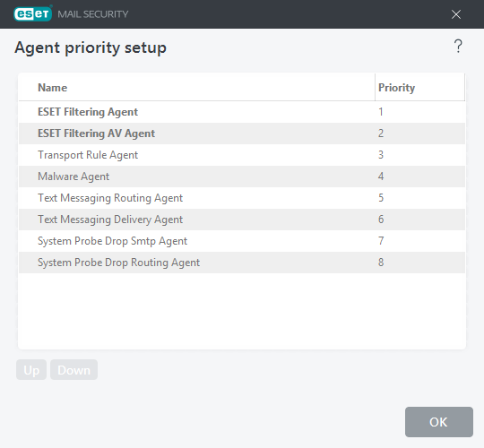The width and height of the screenshot is (484, 448).
Task: Click priority value 8 cell
Action: coord(419,263)
